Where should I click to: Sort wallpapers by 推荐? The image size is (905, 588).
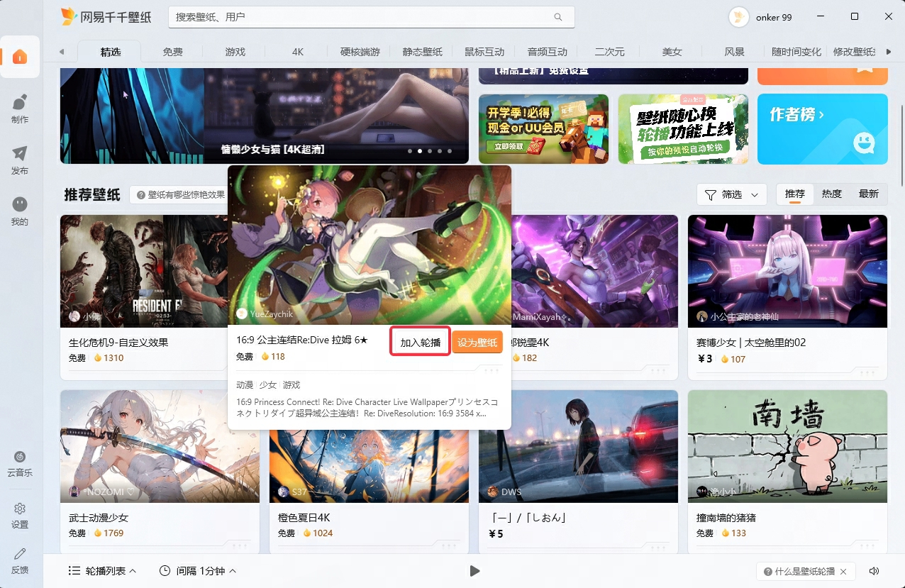[795, 194]
